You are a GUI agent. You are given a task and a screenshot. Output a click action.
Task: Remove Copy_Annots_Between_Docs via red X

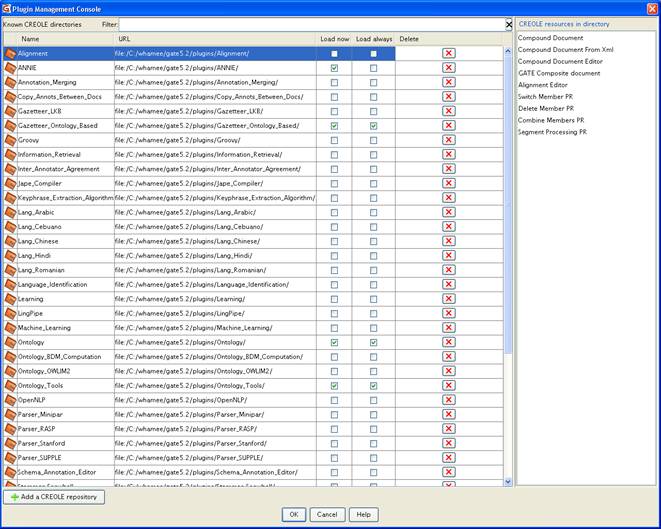point(449,97)
